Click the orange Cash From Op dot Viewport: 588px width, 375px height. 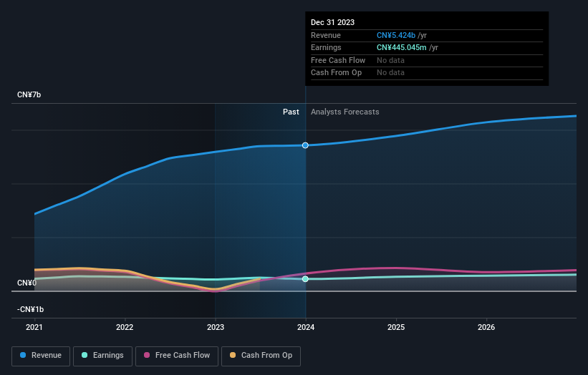coord(233,355)
